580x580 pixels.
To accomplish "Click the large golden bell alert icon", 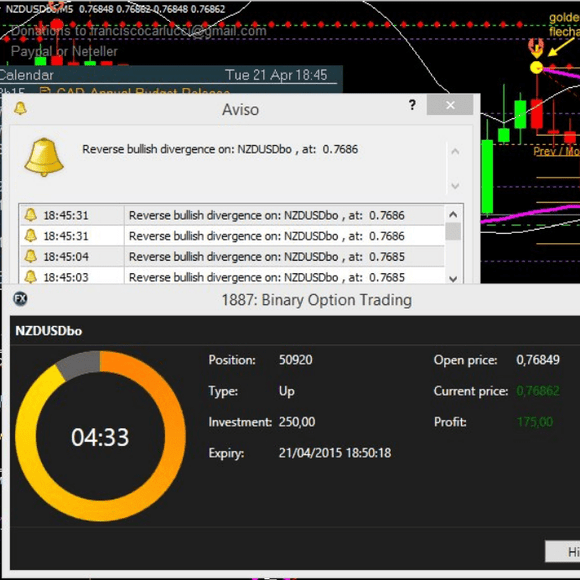I will click(44, 157).
